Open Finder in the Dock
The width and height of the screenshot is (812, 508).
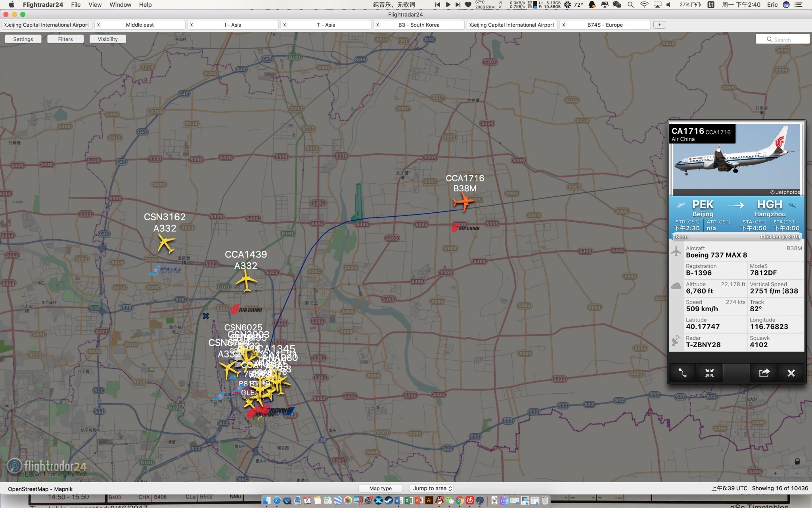point(266,500)
